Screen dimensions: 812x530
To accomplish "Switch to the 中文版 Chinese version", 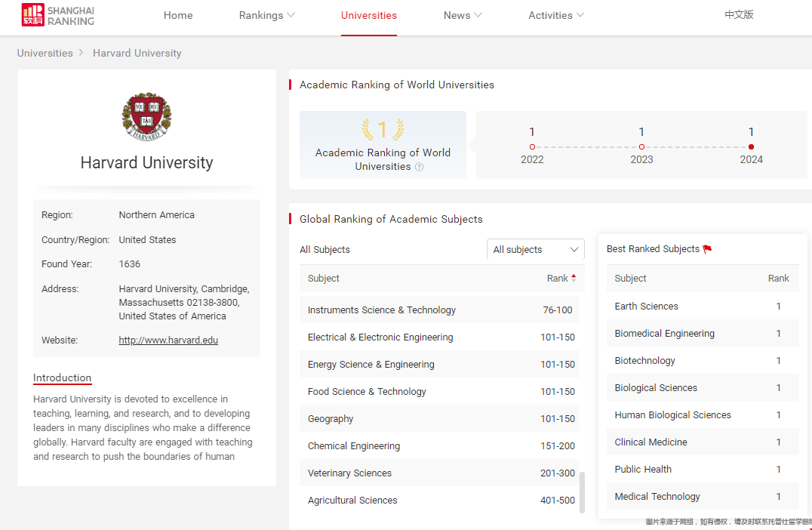I will coord(739,15).
